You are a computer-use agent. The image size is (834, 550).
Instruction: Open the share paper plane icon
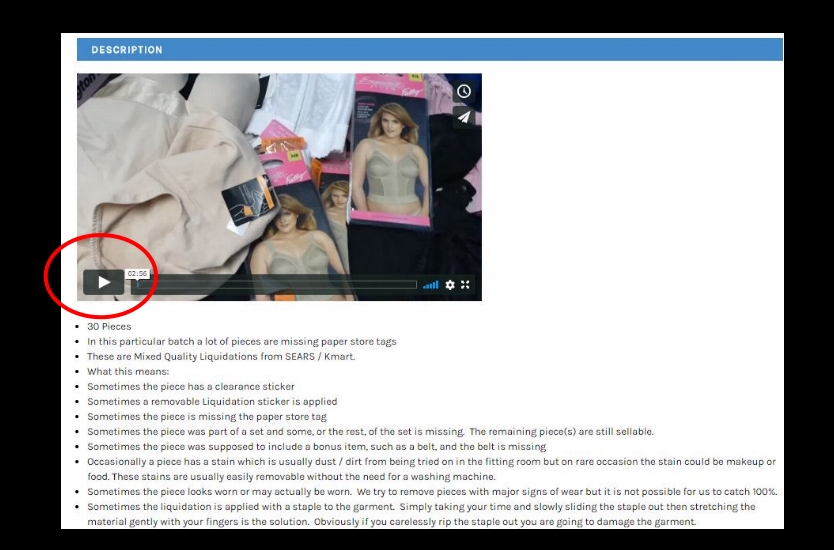click(x=464, y=117)
